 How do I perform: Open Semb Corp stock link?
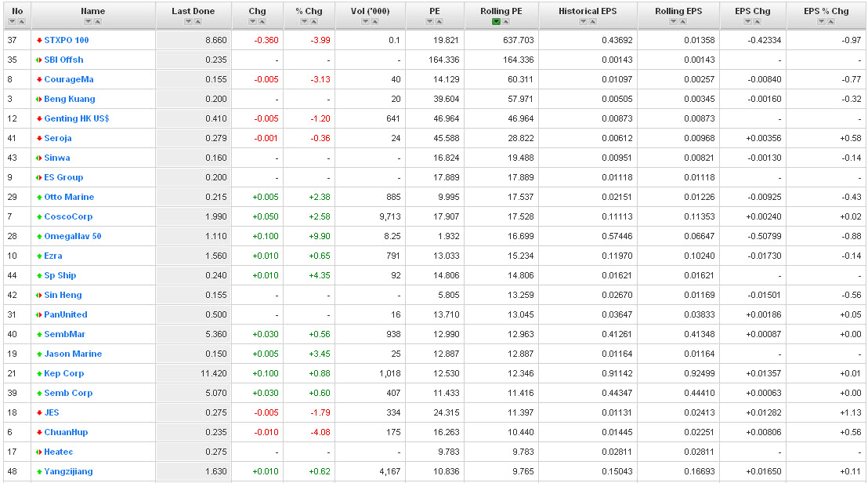tap(68, 394)
